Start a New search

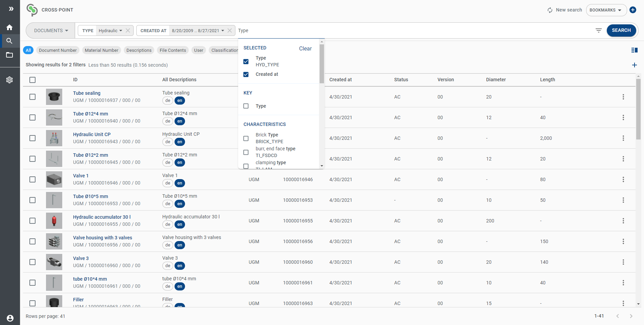[x=569, y=10]
